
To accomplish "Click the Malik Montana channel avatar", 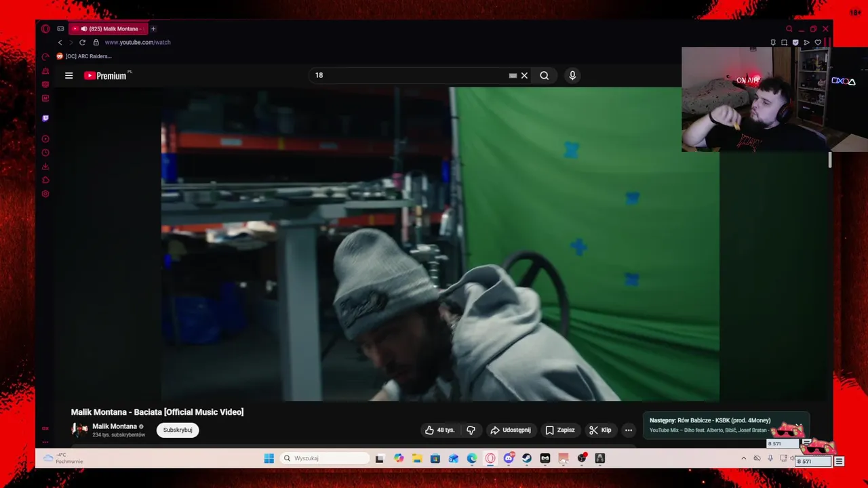I will [79, 430].
